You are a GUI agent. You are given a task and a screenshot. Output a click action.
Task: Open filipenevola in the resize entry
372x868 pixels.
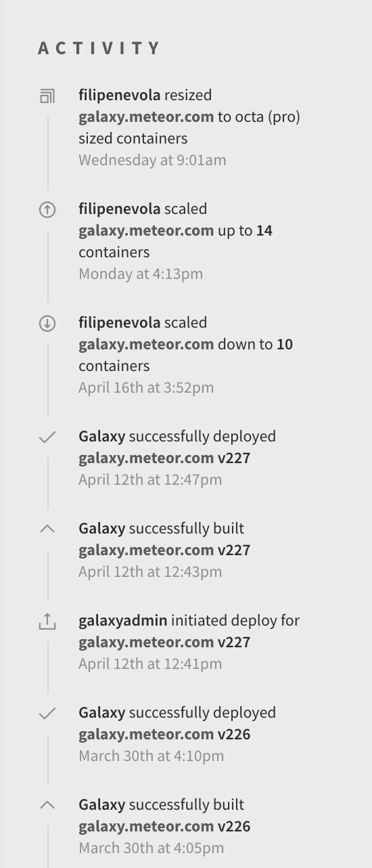tap(120, 95)
